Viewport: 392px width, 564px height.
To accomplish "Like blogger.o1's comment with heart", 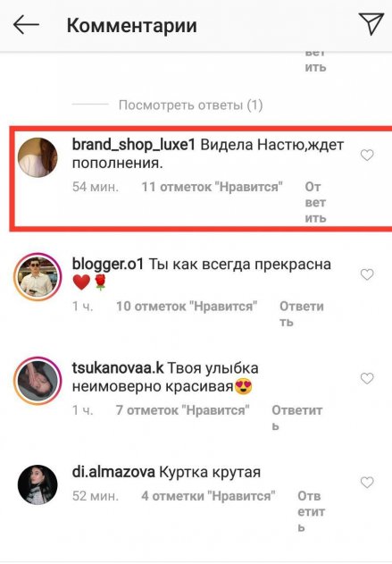I will point(367,274).
